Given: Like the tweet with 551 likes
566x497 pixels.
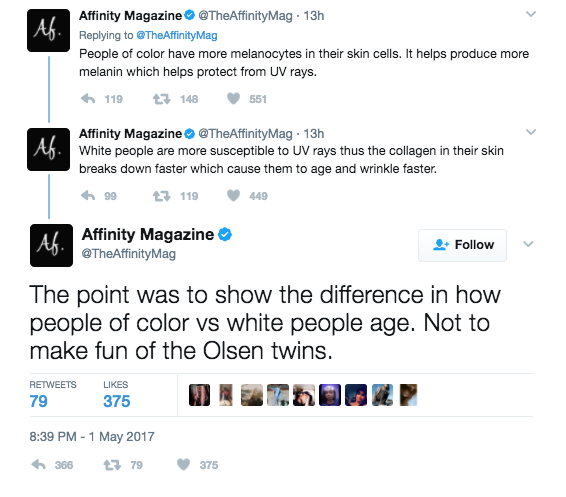Looking at the screenshot, I should pos(233,99).
